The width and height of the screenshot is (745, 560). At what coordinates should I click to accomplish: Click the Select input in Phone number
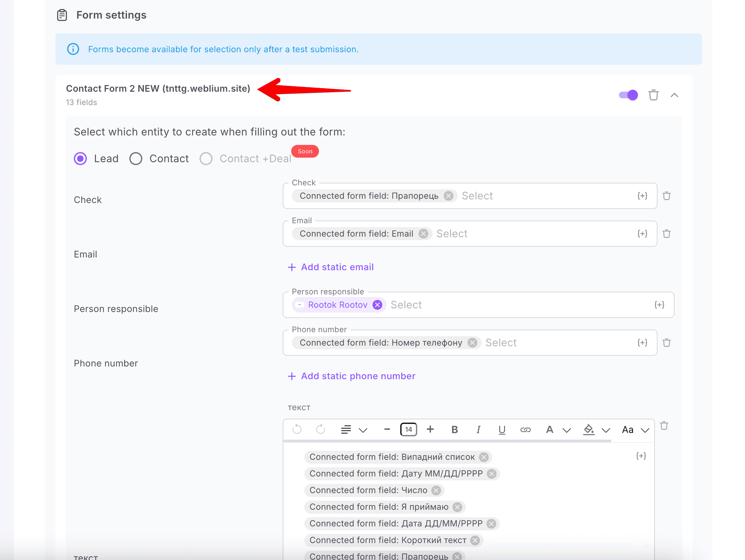[x=501, y=343]
